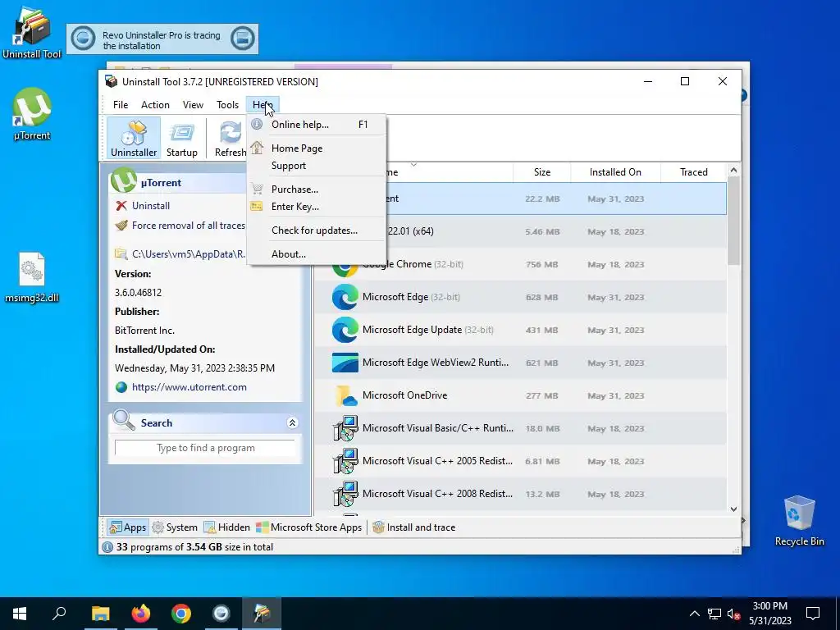Select Enter Key... menu entry

(x=317, y=206)
